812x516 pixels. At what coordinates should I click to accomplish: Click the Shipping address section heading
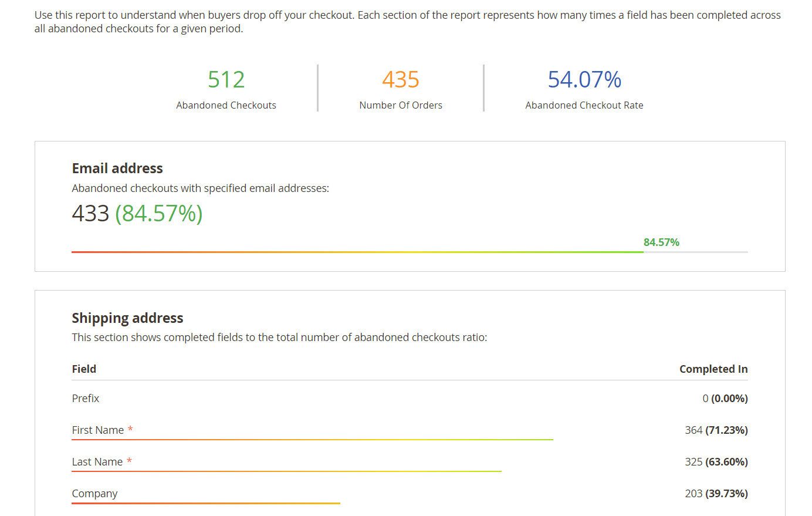tap(127, 318)
